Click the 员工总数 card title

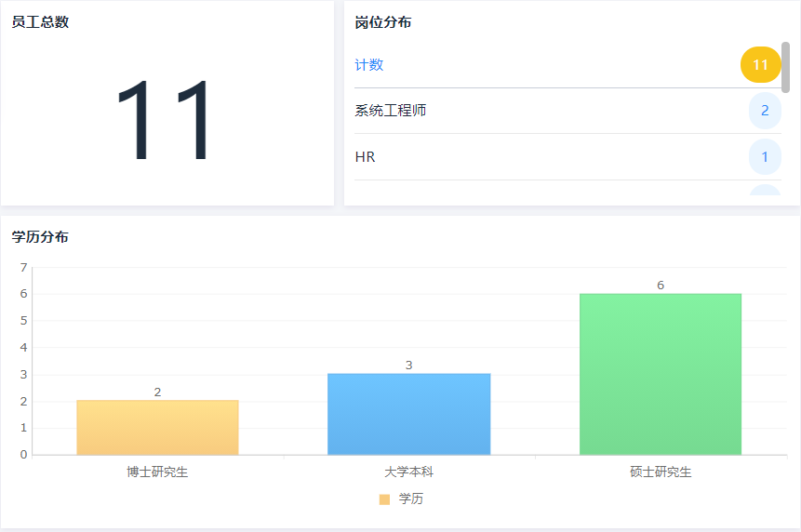(x=40, y=22)
